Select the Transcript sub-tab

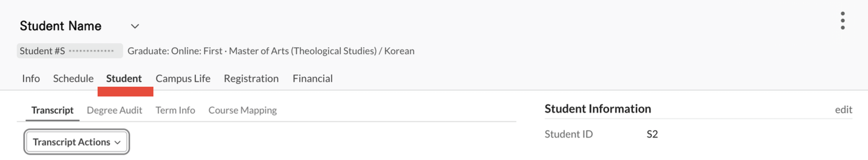[52, 110]
